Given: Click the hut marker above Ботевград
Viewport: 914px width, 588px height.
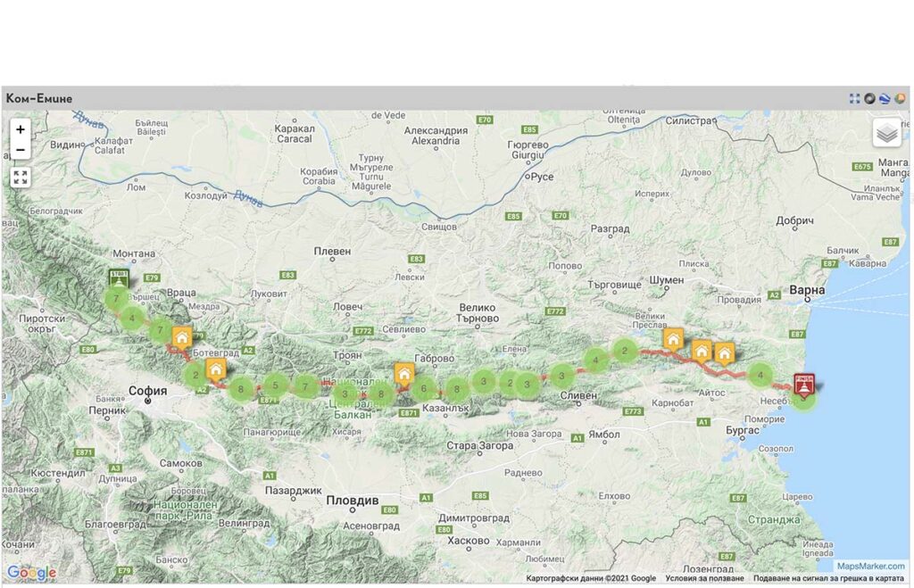Looking at the screenshot, I should 182,338.
